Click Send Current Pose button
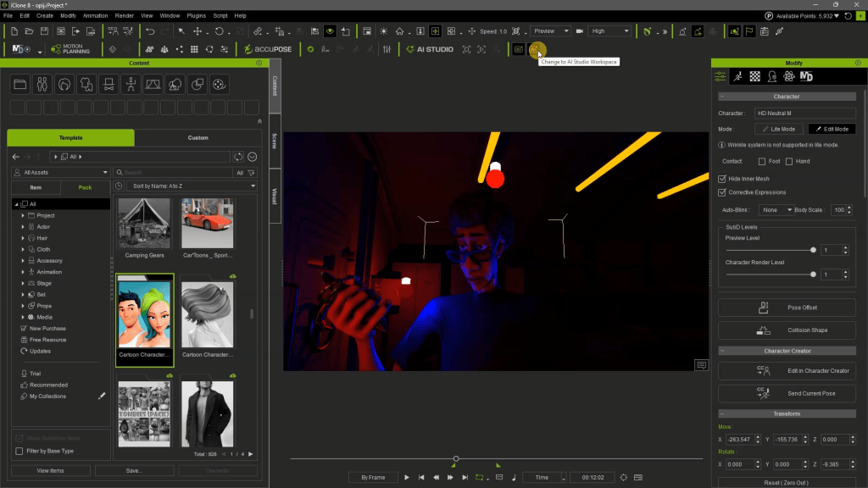Viewport: 868px width, 488px height. tap(787, 393)
